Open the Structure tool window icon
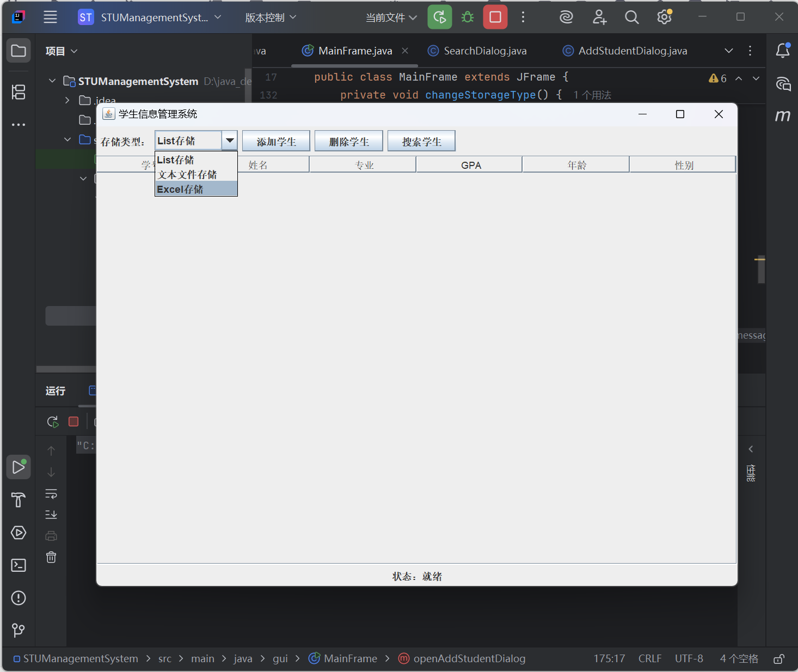798x672 pixels. pyautogui.click(x=19, y=92)
